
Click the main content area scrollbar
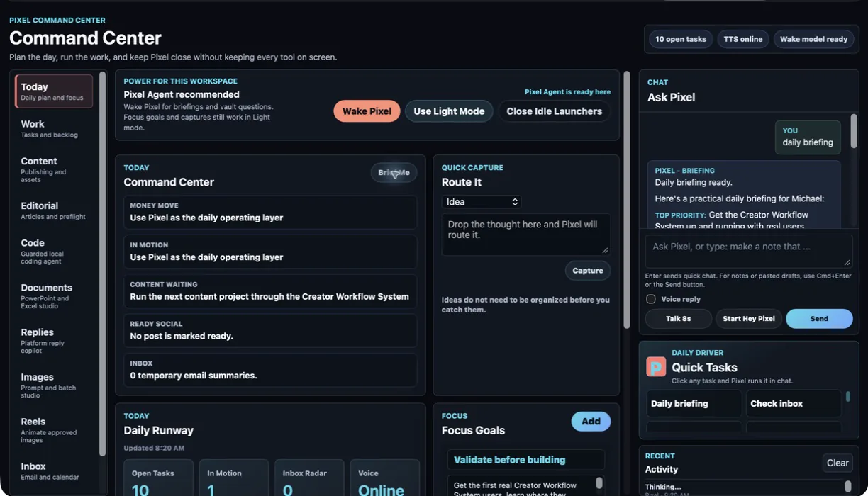pos(627,200)
